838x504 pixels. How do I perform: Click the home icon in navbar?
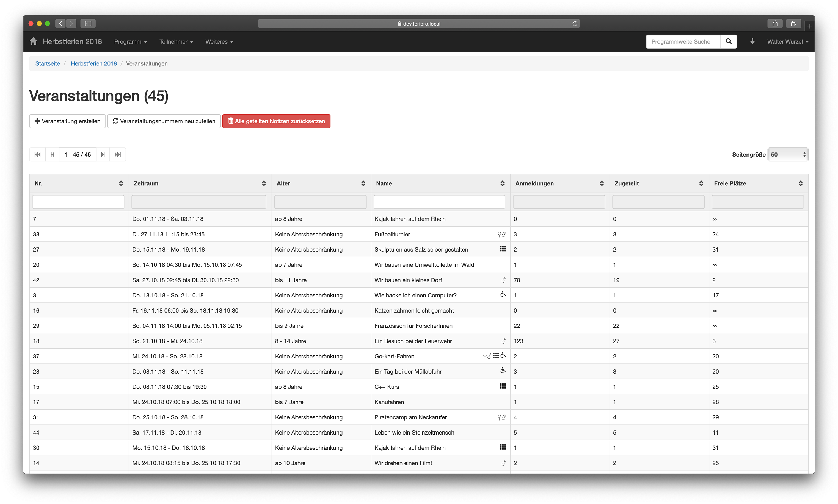click(33, 41)
